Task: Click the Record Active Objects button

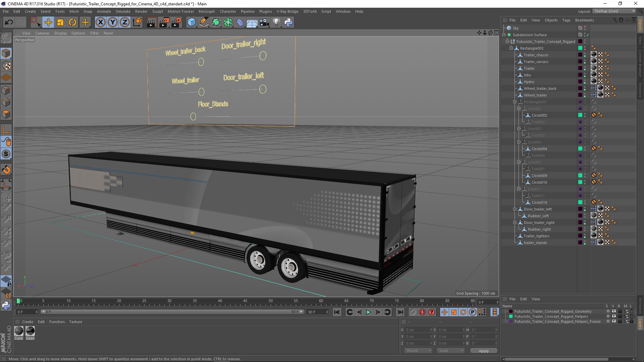Action: point(413,312)
